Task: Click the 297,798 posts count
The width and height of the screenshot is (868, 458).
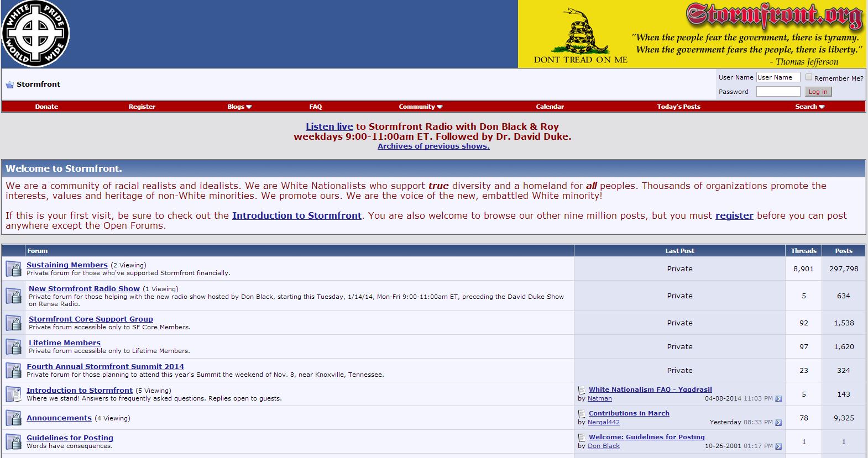Action: click(844, 269)
